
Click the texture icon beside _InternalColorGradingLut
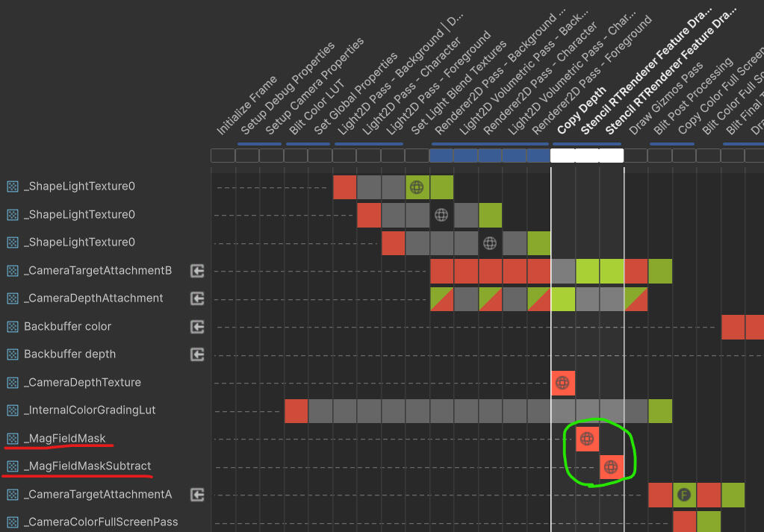click(x=13, y=410)
